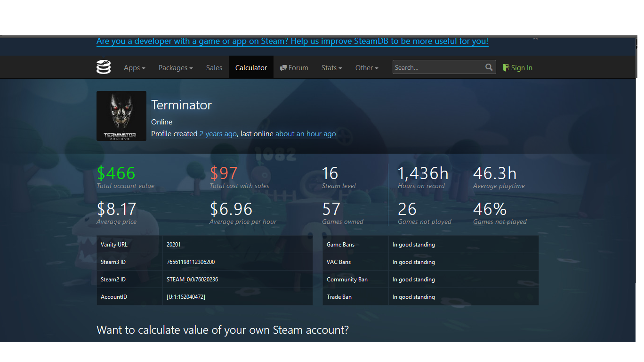Click the Forum speech bubble icon
Image resolution: width=644 pixels, height=362 pixels.
tap(283, 68)
